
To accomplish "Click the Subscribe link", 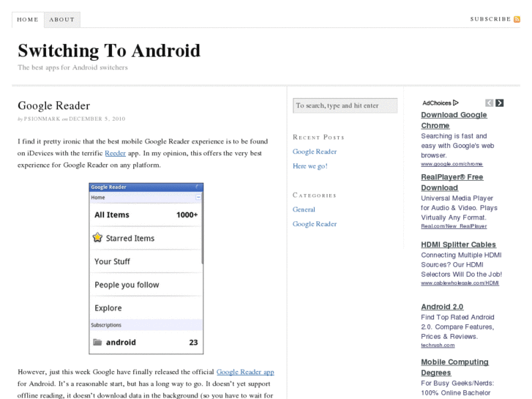I will pos(490,19).
